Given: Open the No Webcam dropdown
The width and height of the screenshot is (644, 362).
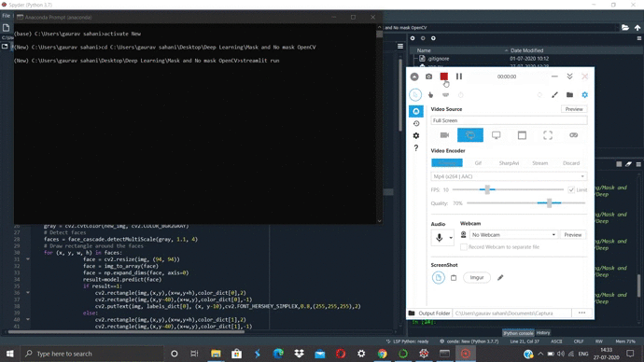Looking at the screenshot, I should tap(513, 235).
